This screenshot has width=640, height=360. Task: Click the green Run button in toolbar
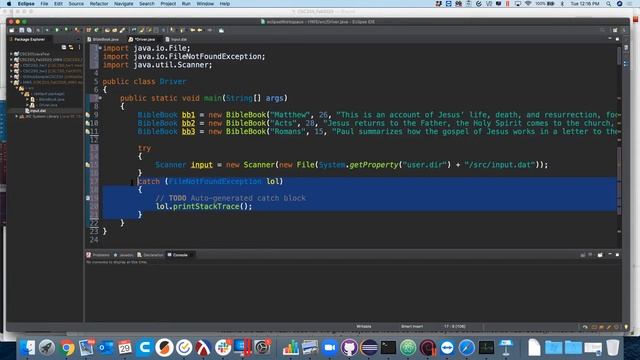(57, 30)
